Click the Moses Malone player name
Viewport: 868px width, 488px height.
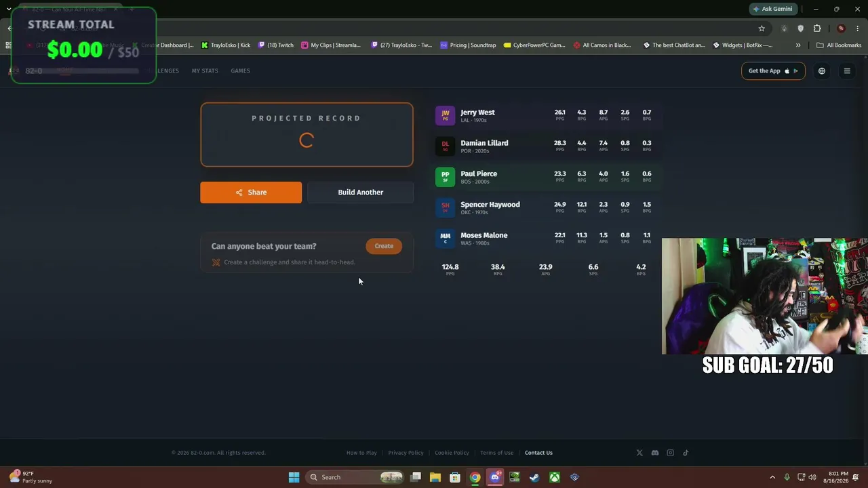484,235
